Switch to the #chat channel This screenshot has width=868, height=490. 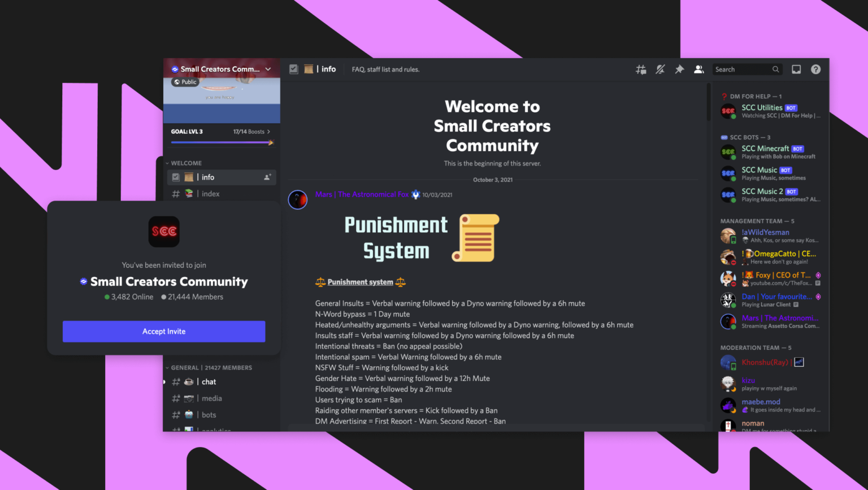coord(208,381)
